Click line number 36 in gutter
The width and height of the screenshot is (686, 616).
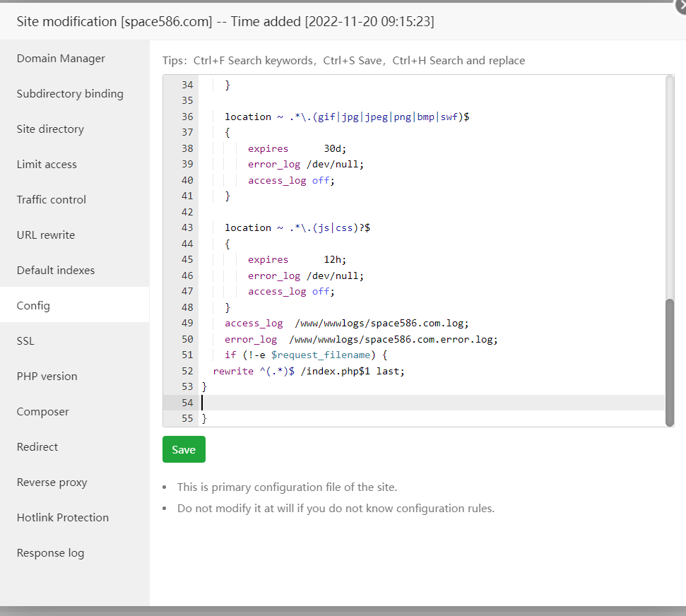tap(187, 117)
